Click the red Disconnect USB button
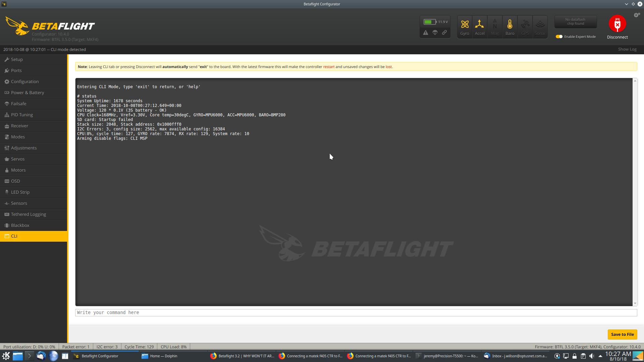This screenshot has height=362, width=644. [617, 23]
